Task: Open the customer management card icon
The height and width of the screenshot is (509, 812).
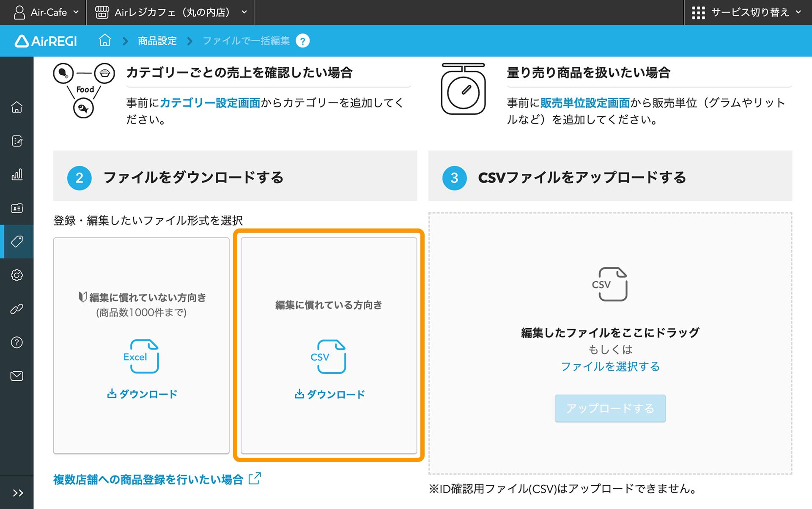Action: [x=16, y=208]
